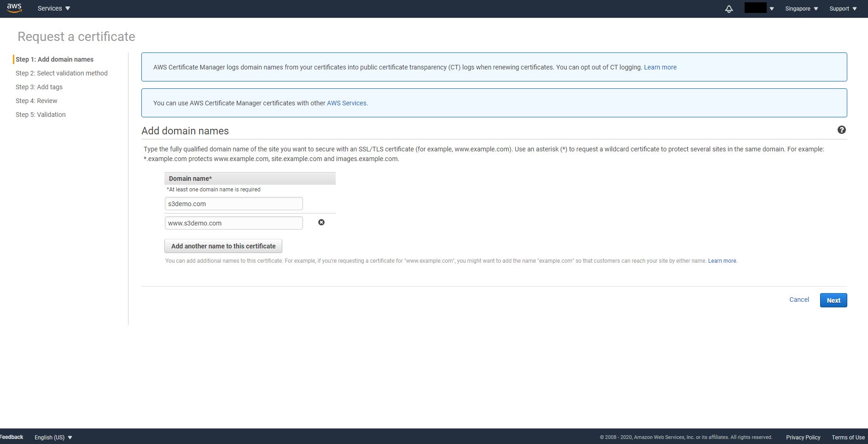
Task: Open Learn more about CT logging
Action: 660,67
